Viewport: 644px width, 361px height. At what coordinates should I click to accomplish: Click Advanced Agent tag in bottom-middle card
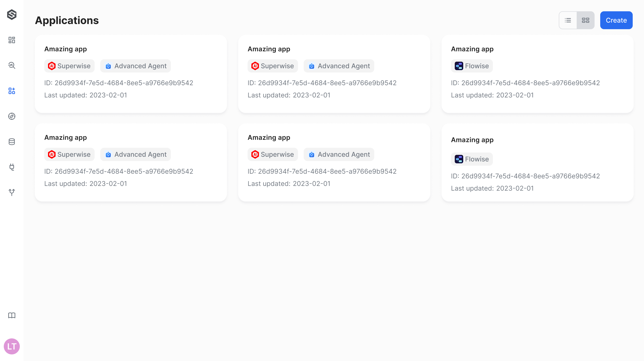(339, 155)
